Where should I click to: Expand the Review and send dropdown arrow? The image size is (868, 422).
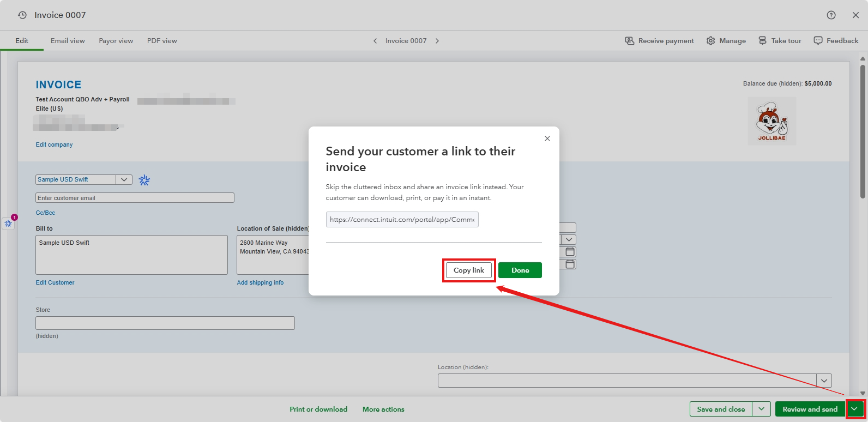click(x=854, y=409)
